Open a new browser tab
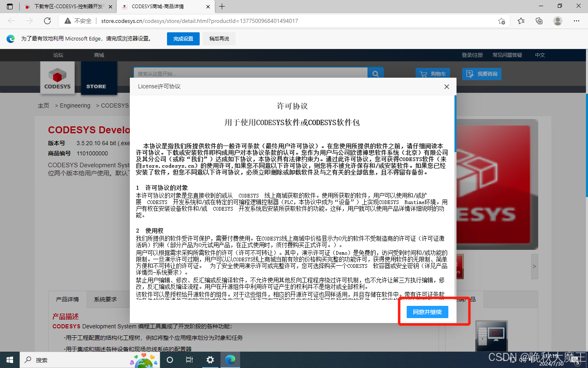The height and width of the screenshot is (368, 588). (x=222, y=7)
